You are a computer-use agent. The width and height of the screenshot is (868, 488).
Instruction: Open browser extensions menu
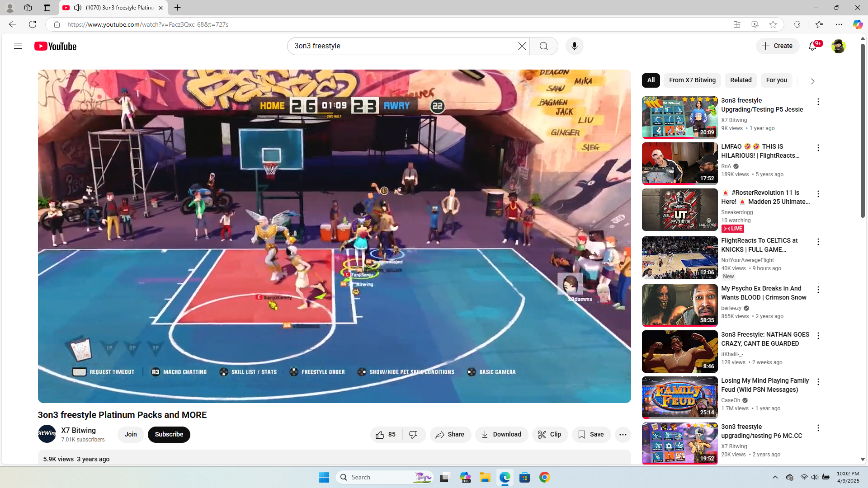(x=797, y=24)
